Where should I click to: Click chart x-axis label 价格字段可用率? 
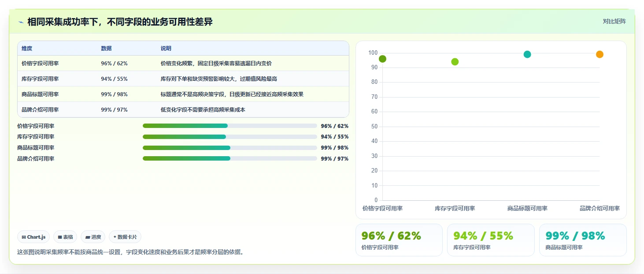382,208
